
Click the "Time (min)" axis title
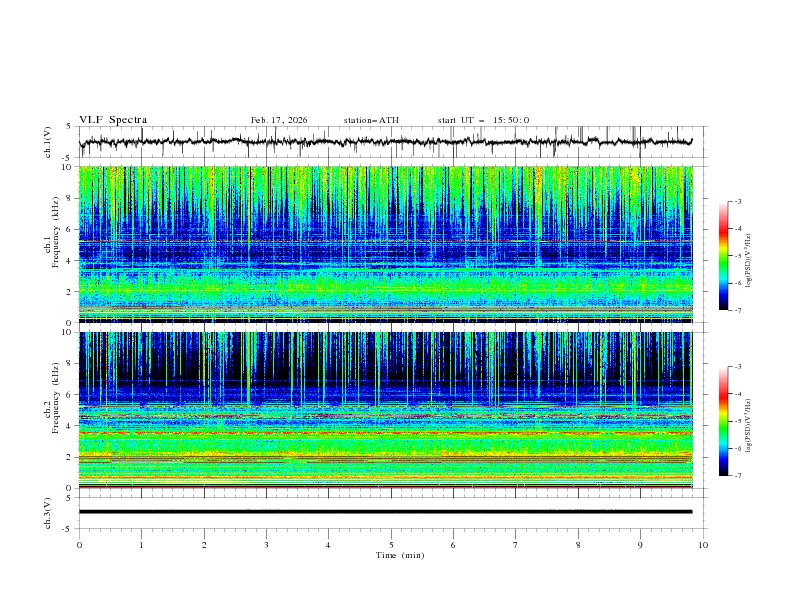[400, 555]
